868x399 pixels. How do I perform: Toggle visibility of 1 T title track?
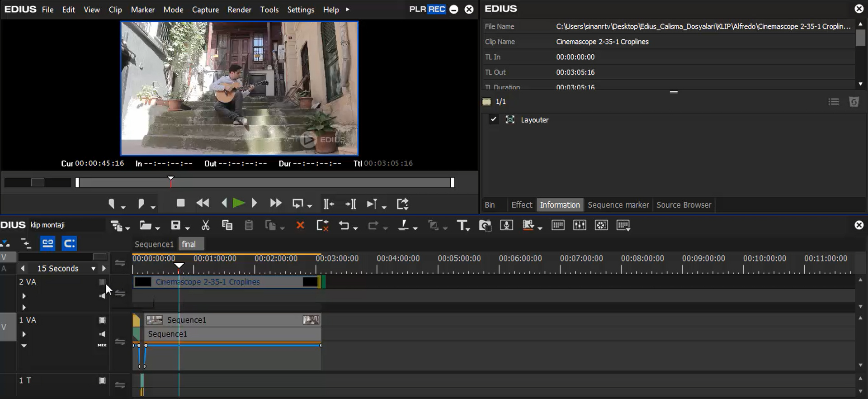coord(102,381)
